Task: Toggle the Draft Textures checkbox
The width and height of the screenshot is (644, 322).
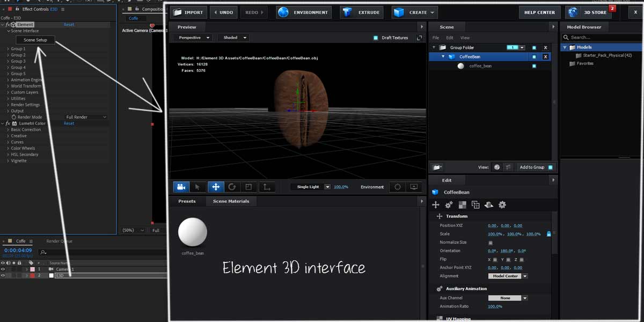Action: (x=376, y=38)
